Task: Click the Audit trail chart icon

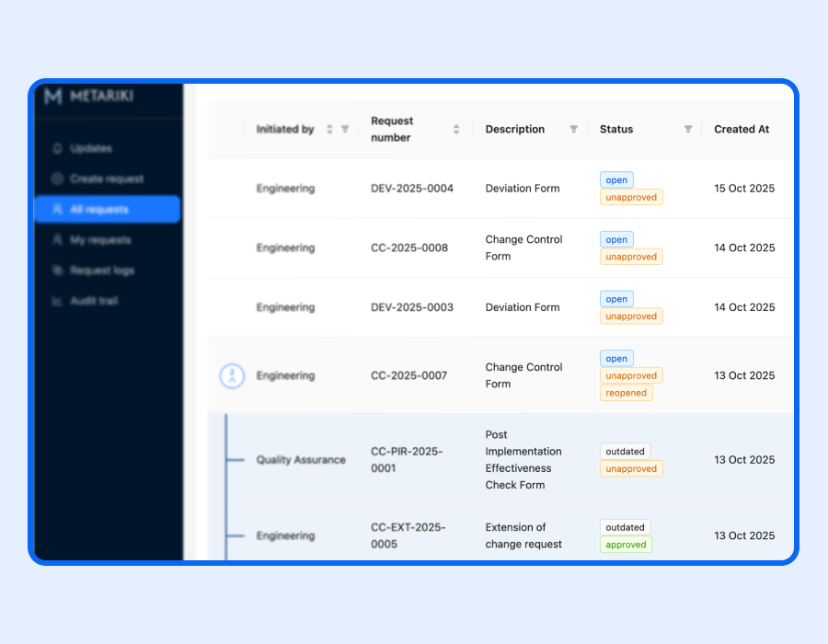Action: pyautogui.click(x=58, y=301)
